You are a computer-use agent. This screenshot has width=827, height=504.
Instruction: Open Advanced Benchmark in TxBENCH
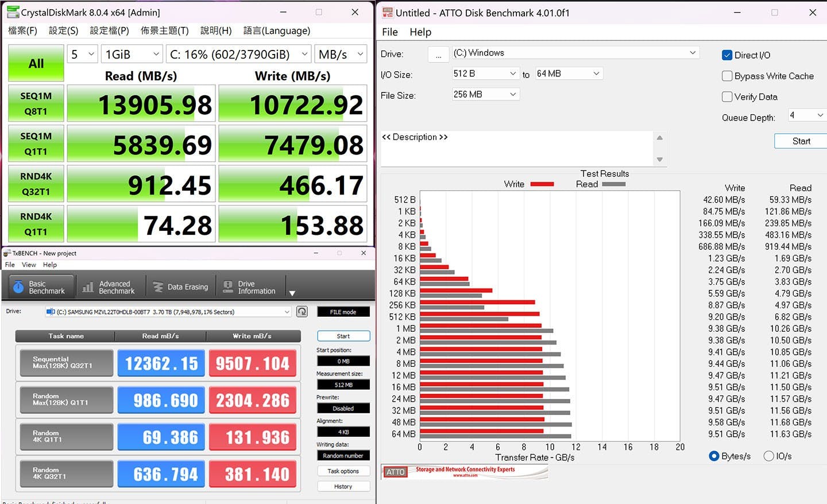coord(109,287)
